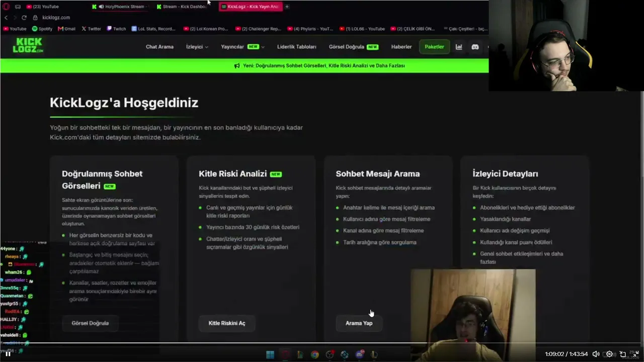Open a new browser tab with plus
The height and width of the screenshot is (362, 644).
tap(287, 7)
